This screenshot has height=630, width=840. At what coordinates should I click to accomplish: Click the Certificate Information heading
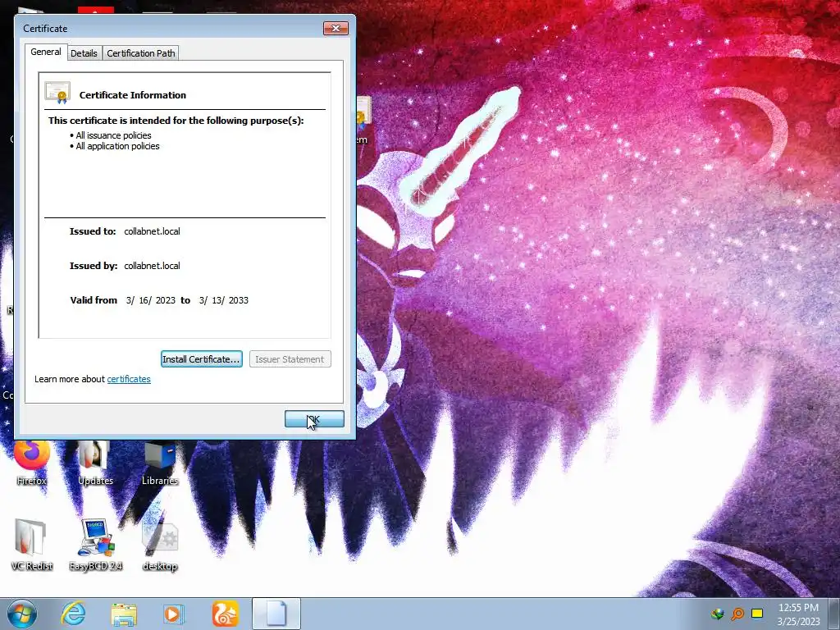tap(133, 95)
